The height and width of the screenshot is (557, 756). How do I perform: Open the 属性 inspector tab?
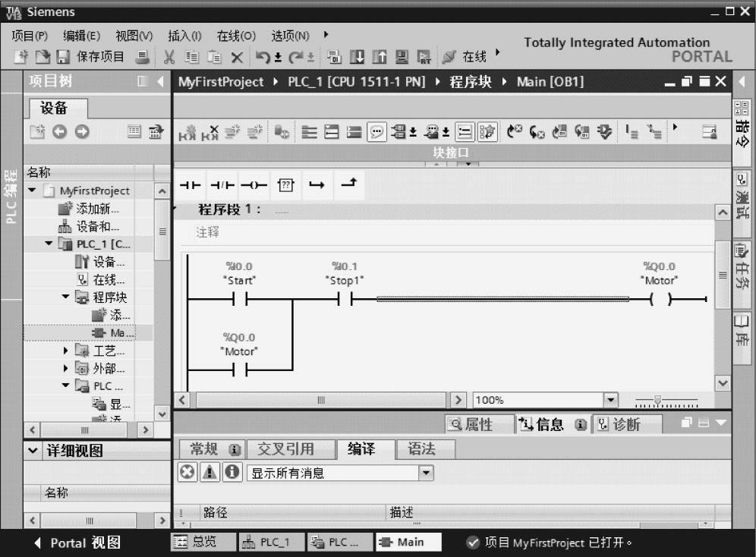pyautogui.click(x=479, y=424)
